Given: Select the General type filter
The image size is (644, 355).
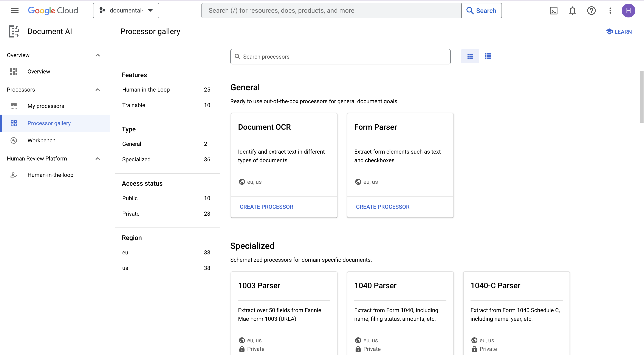Looking at the screenshot, I should (132, 144).
